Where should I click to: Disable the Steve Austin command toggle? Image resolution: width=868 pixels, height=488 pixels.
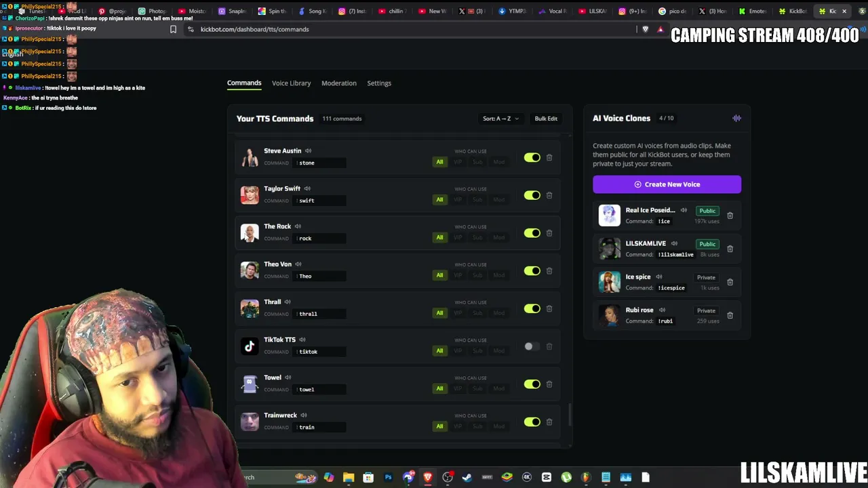point(532,157)
